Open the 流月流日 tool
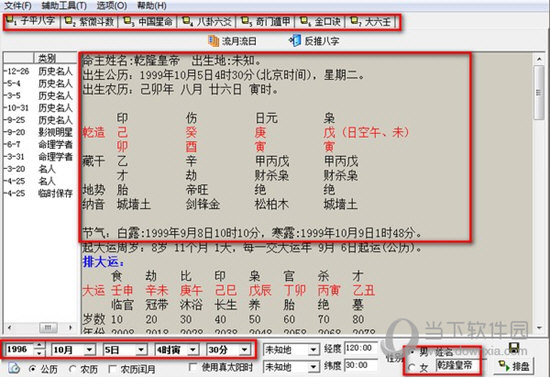The height and width of the screenshot is (378, 550). tap(232, 41)
